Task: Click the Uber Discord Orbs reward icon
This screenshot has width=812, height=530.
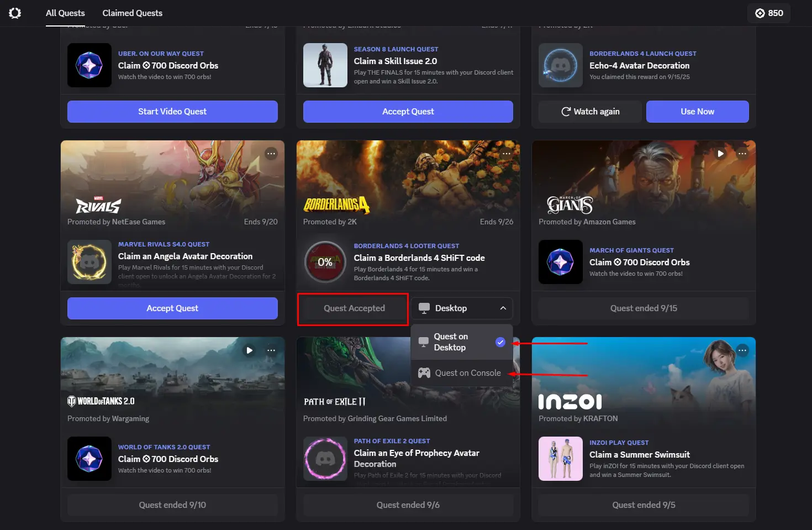Action: point(89,65)
